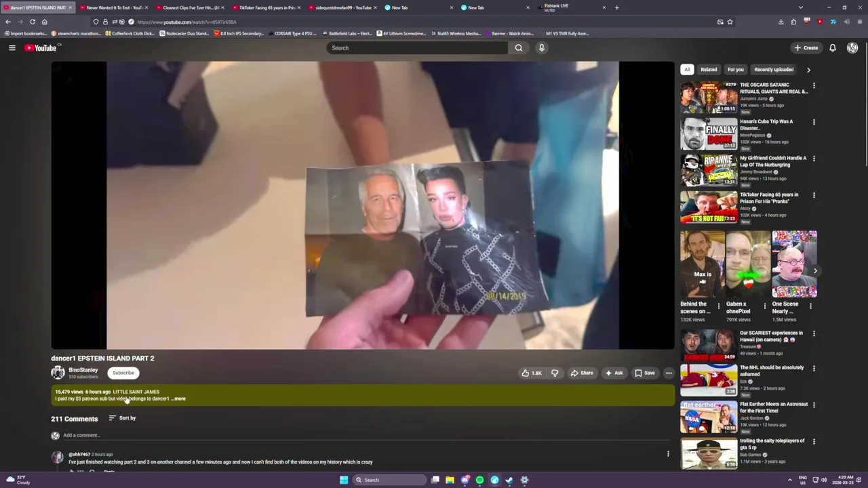The width and height of the screenshot is (868, 488).
Task: Open Gaben x ohnePixel short thumbnail
Action: tap(748, 264)
